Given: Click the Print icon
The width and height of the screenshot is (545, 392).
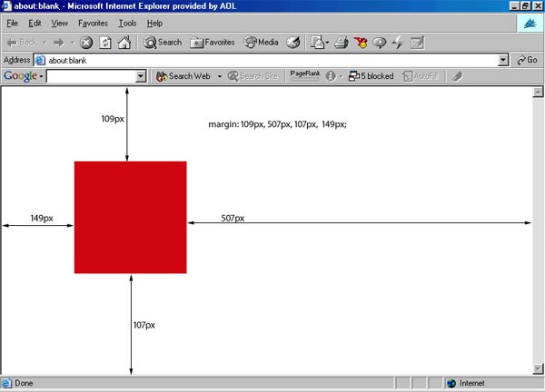Looking at the screenshot, I should tap(342, 42).
